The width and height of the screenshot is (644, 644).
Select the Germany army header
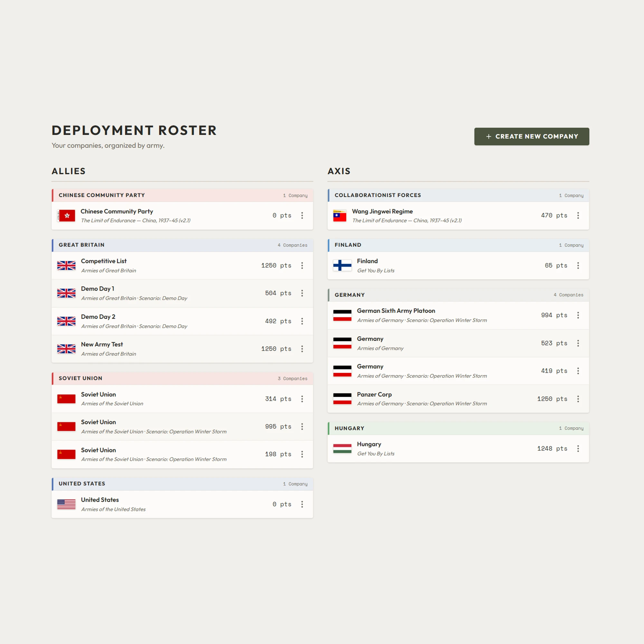[458, 295]
